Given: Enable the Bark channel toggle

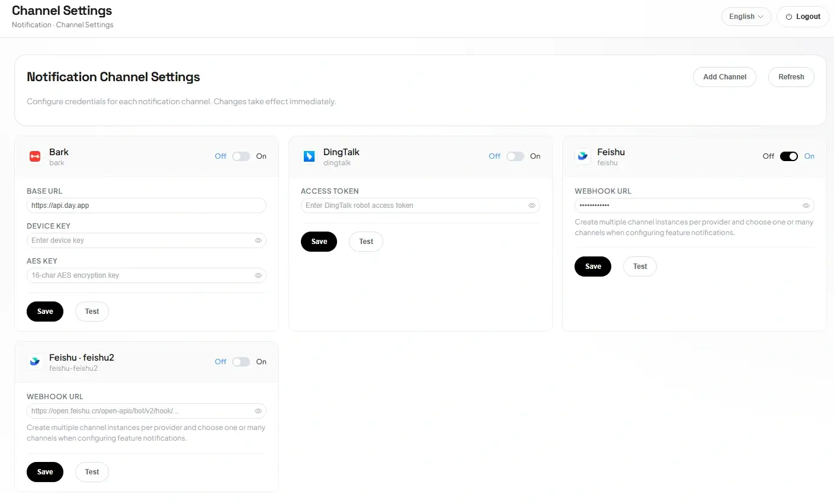Looking at the screenshot, I should (x=241, y=156).
